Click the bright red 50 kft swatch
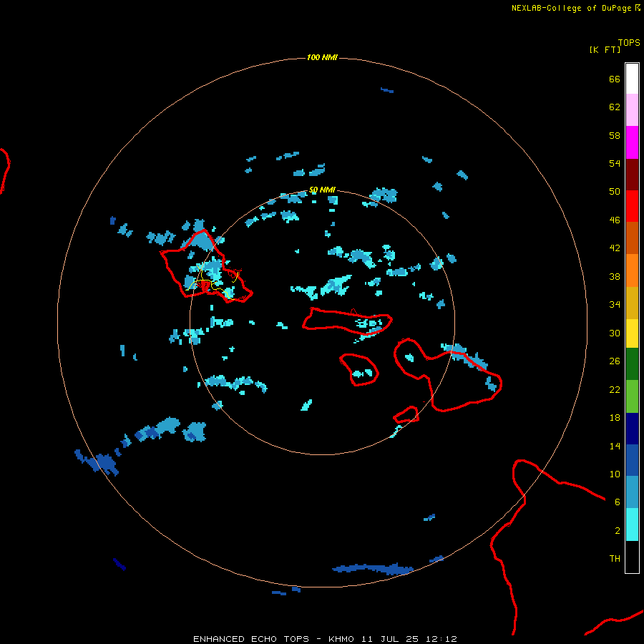 632,206
